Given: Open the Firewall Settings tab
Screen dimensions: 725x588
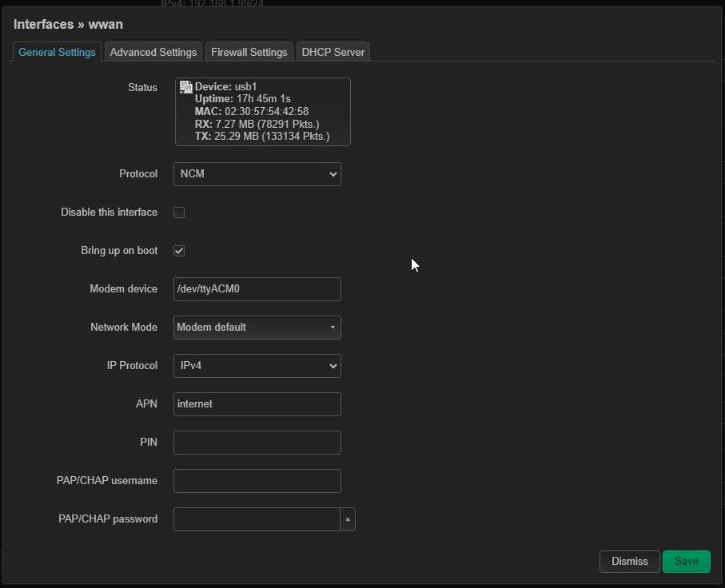Looking at the screenshot, I should tap(249, 52).
